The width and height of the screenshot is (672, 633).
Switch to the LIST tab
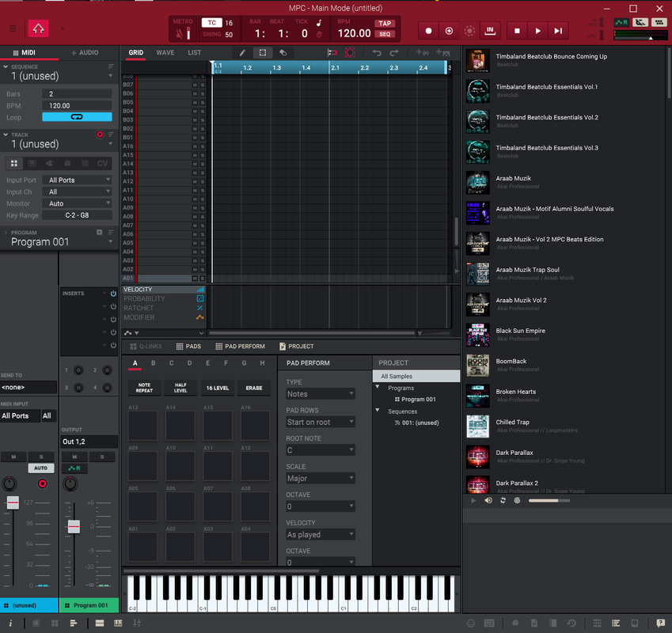194,53
